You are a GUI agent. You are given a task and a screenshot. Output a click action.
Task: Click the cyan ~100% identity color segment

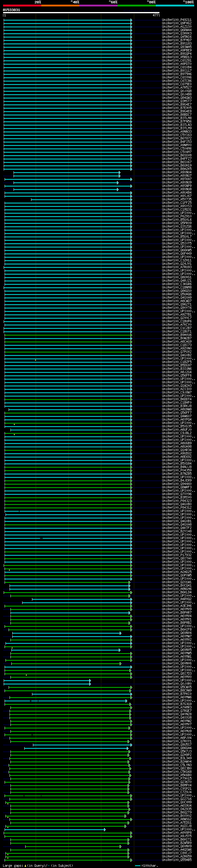coord(175,6)
